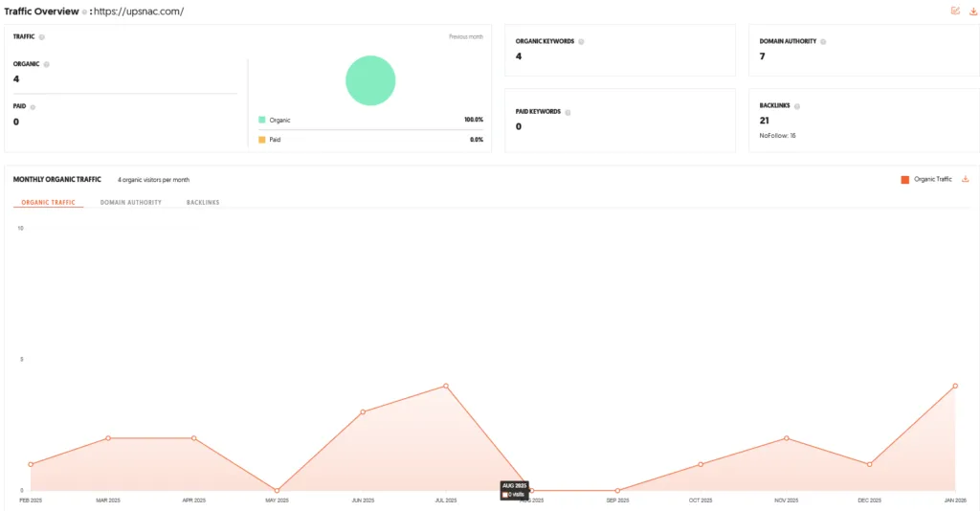
Task: Download the Traffic Overview report icon
Action: pos(973,11)
